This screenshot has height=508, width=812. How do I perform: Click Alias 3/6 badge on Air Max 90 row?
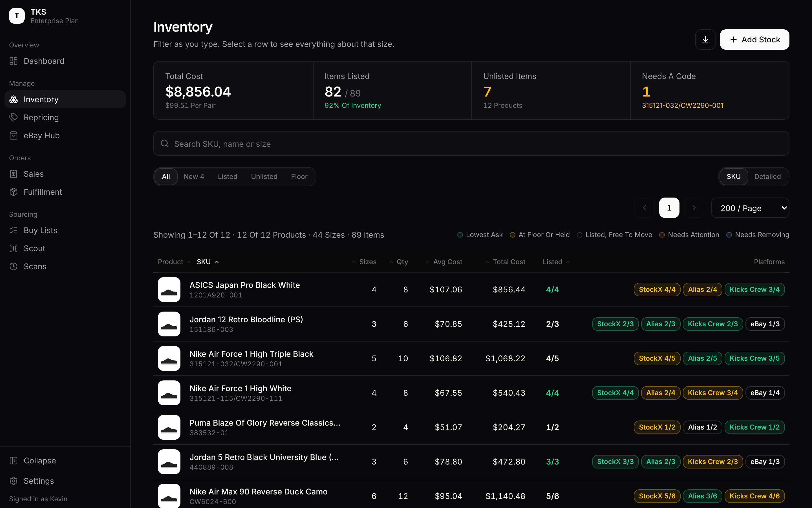coord(702,496)
